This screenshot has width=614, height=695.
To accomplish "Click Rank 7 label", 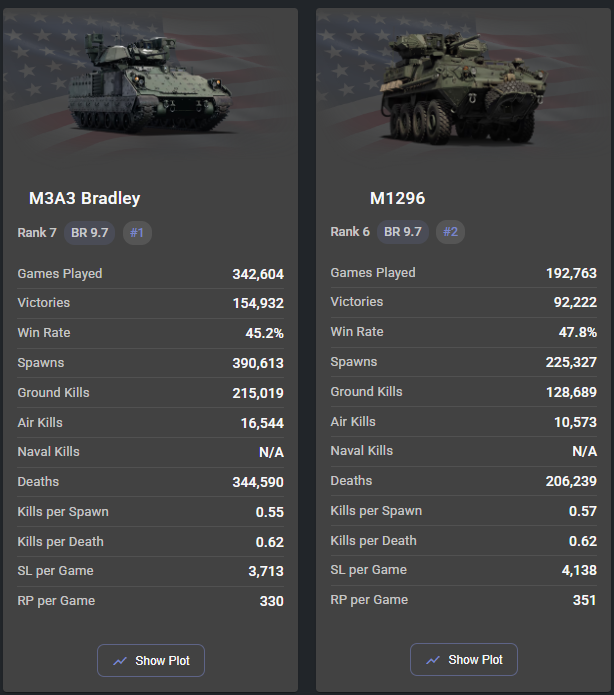I will click(37, 233).
